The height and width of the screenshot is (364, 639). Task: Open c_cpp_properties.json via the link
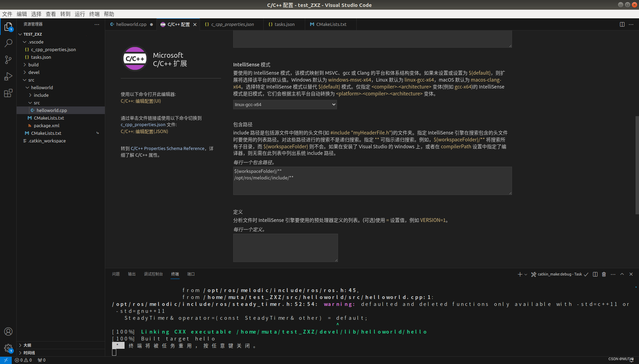[143, 125]
